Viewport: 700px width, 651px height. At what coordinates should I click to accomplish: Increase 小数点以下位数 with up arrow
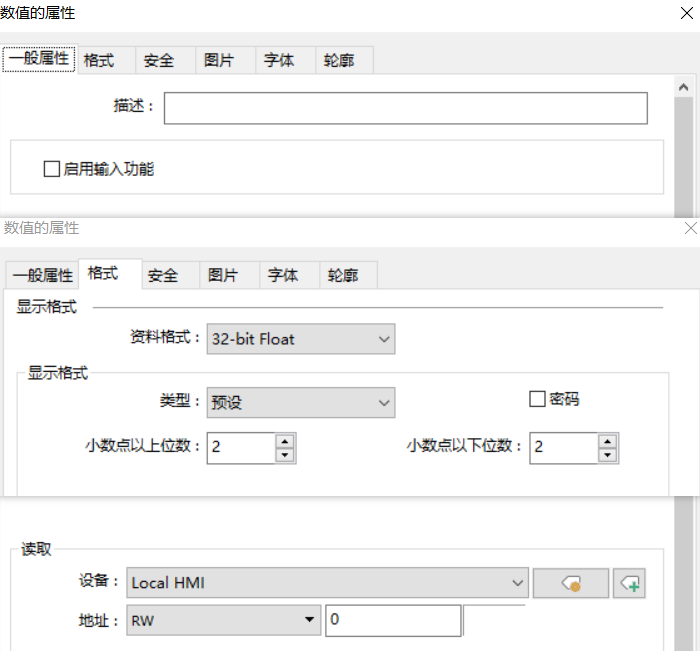pyautogui.click(x=608, y=441)
